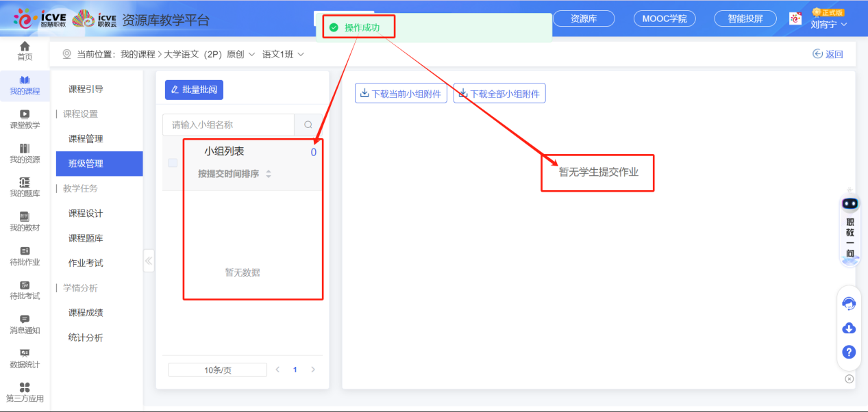
Task: Select 课堂教学 in the sidebar
Action: click(x=25, y=116)
